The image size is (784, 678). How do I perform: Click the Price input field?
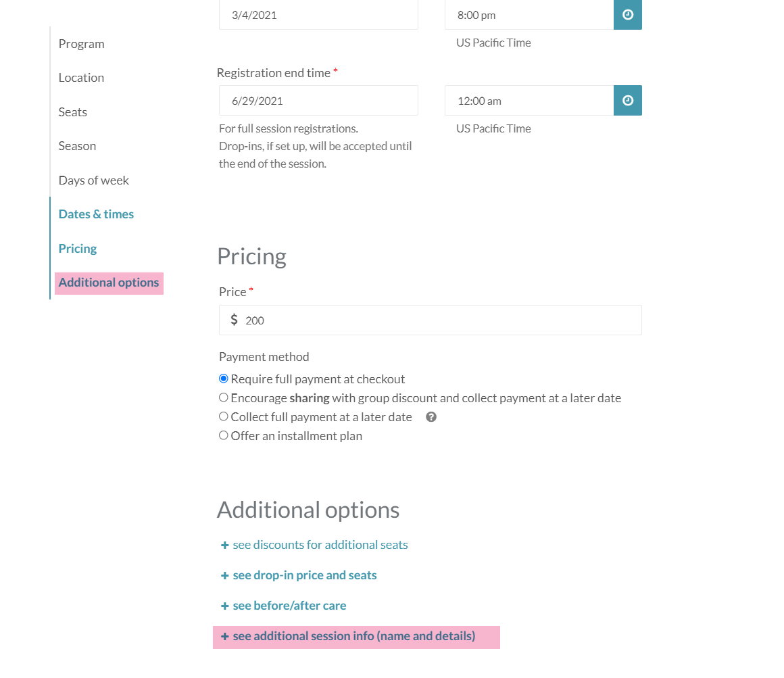[439, 320]
